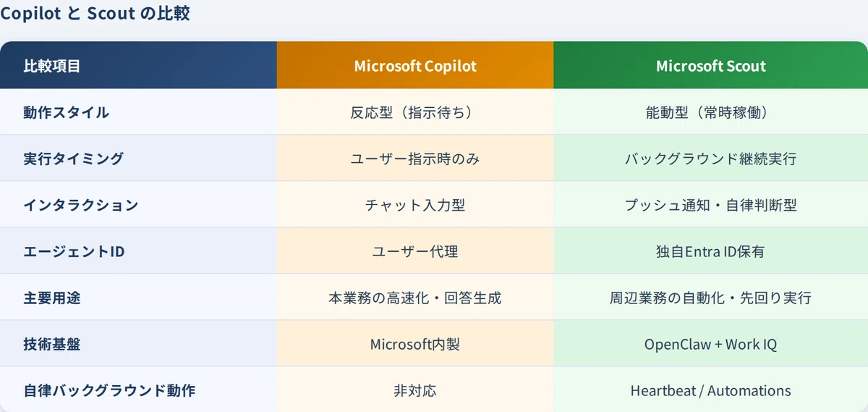The height and width of the screenshot is (412, 868).
Task: Select the 比較項目 header cell
Action: pyautogui.click(x=138, y=65)
